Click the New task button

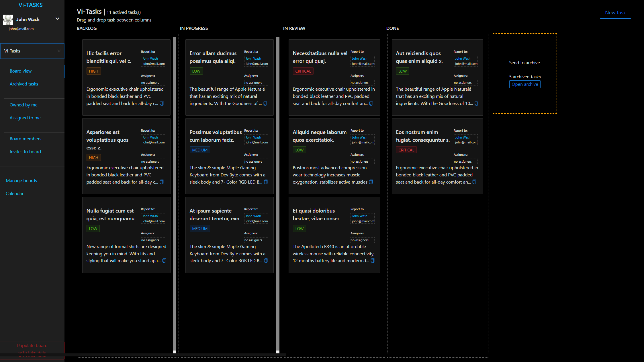coord(615,12)
